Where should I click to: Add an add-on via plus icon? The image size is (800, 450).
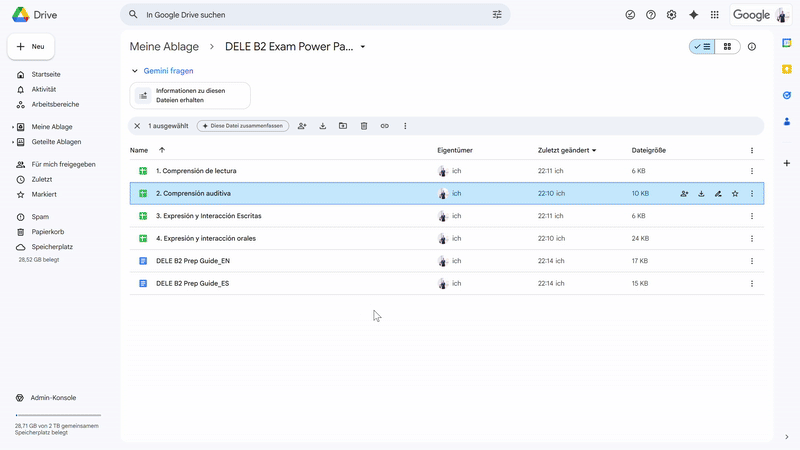(x=787, y=163)
